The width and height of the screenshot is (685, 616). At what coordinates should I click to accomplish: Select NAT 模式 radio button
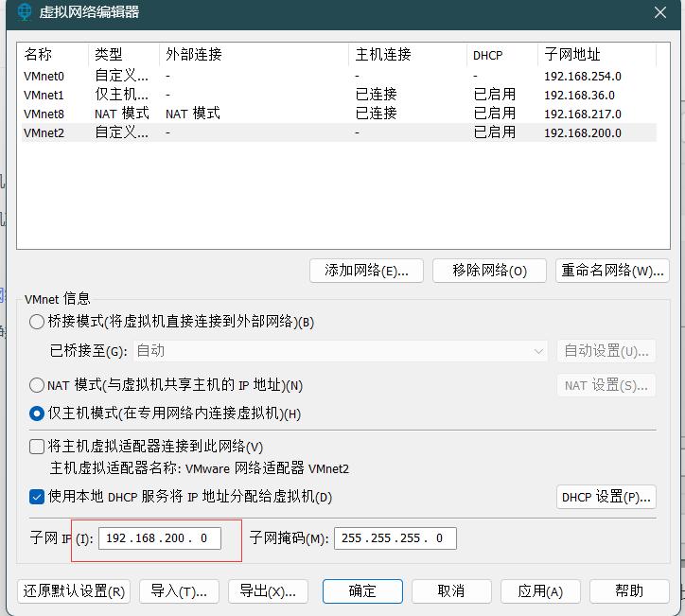[x=37, y=385]
